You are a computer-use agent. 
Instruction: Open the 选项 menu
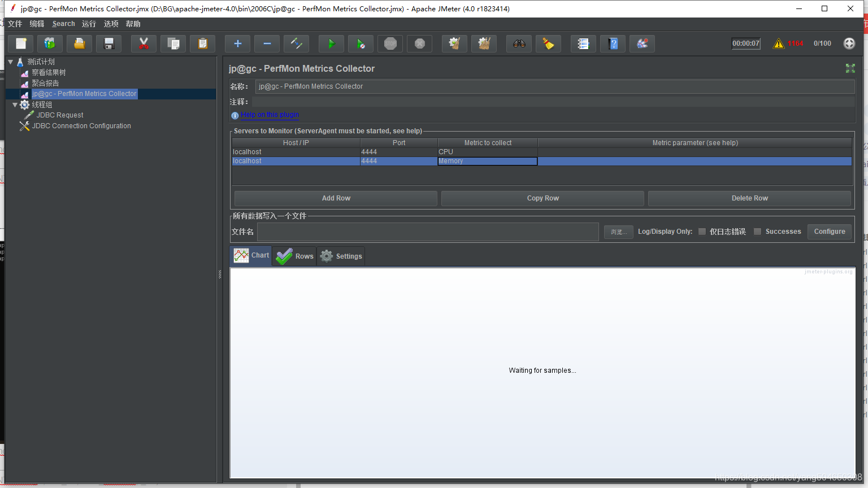point(111,24)
